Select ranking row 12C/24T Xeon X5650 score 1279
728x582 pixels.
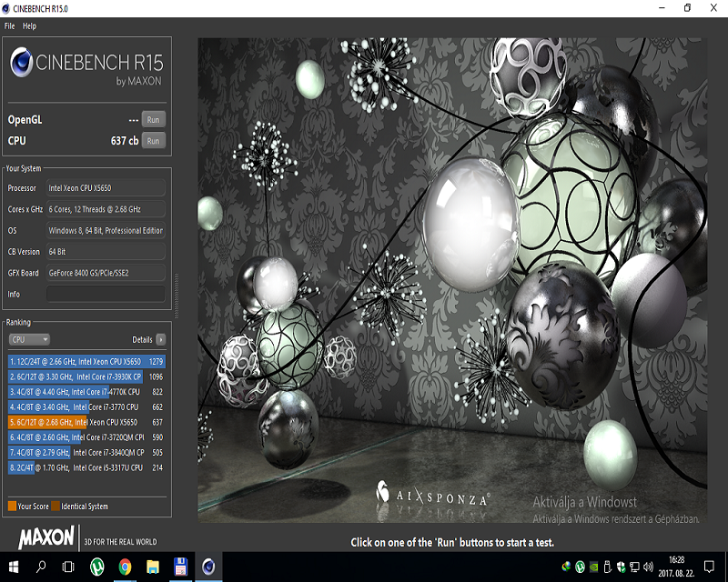pos(86,362)
